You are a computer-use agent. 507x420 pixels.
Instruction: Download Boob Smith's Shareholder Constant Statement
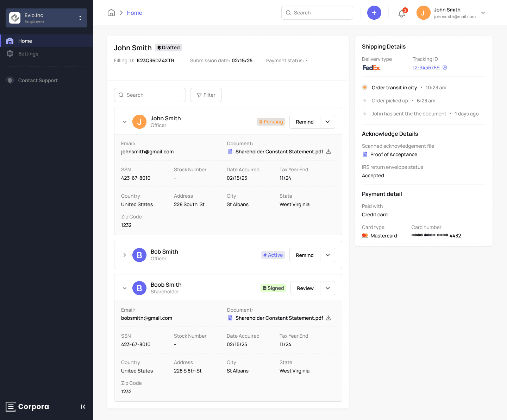pos(328,318)
